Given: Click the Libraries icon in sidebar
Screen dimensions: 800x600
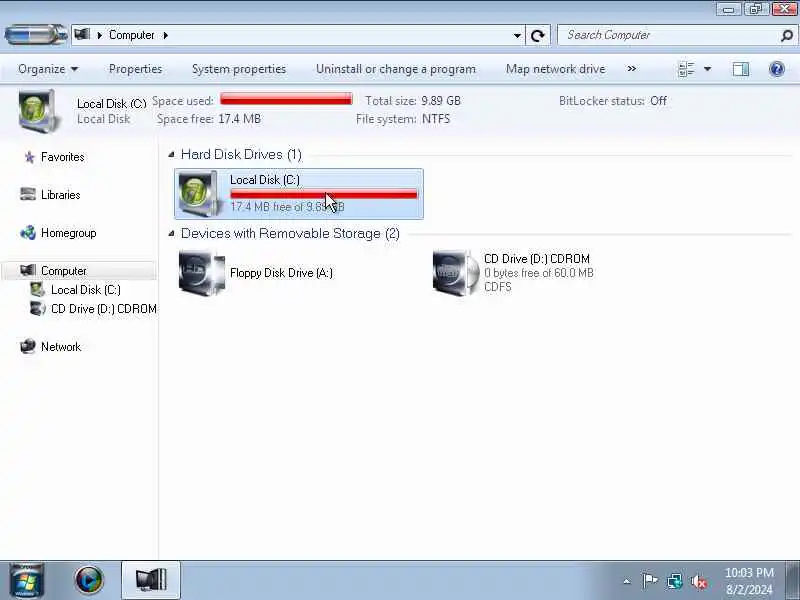Looking at the screenshot, I should pos(28,194).
